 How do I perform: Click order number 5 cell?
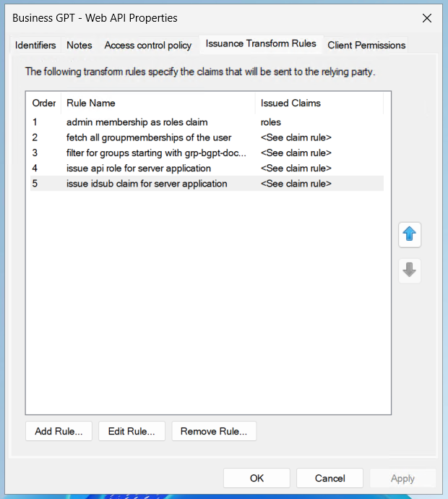(x=35, y=184)
